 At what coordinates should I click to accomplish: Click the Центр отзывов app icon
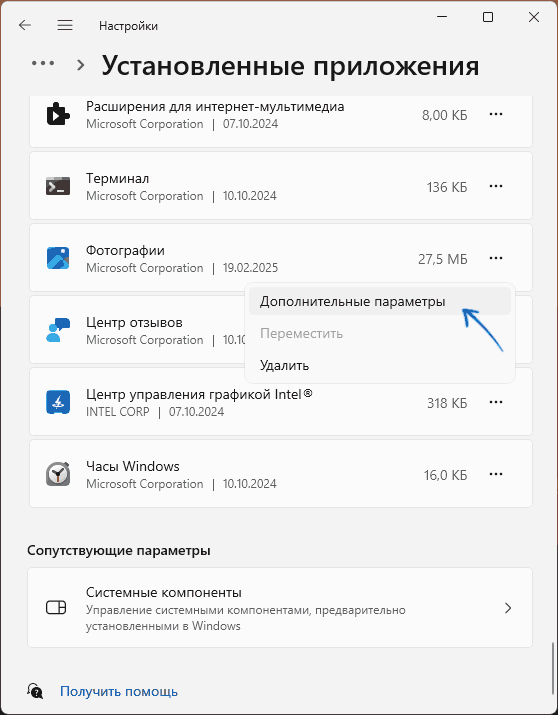58,330
